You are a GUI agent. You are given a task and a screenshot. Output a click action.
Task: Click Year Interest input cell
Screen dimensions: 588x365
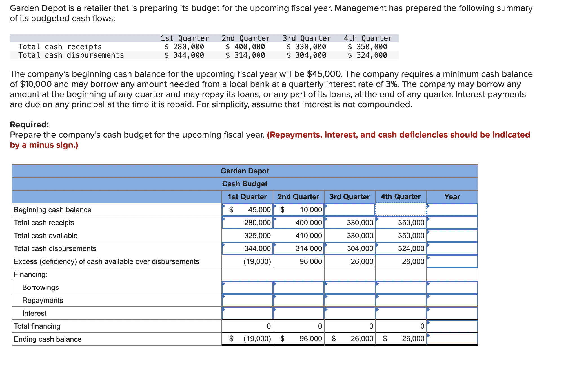pyautogui.click(x=452, y=313)
